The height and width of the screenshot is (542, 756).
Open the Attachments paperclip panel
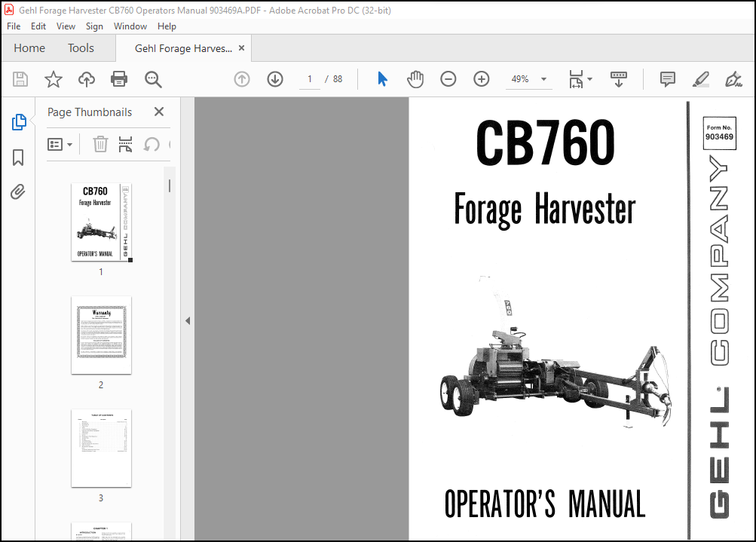(18, 192)
